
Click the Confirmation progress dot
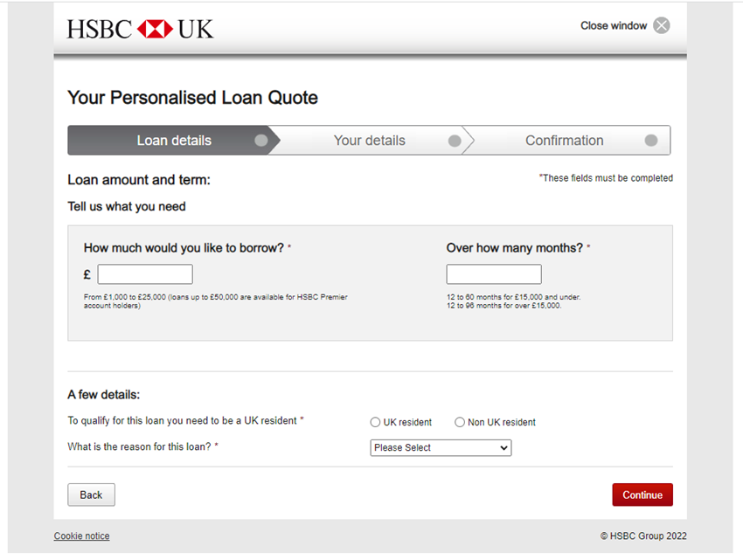click(x=652, y=140)
